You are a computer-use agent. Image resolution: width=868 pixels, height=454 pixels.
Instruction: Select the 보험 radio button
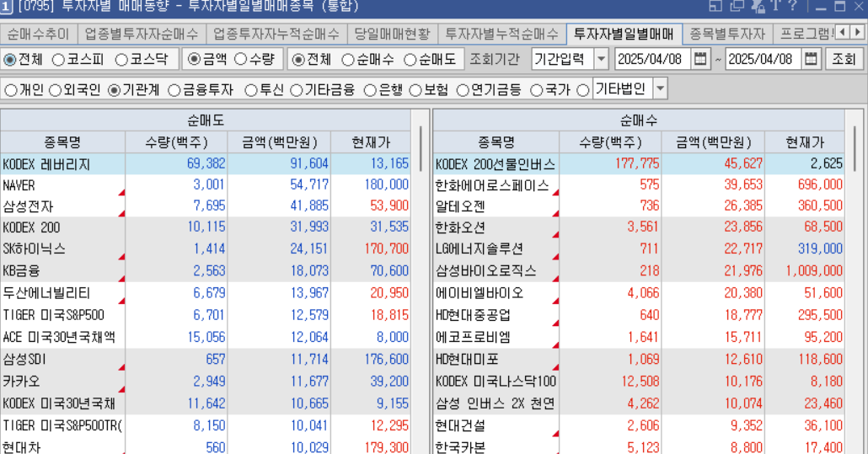415,91
